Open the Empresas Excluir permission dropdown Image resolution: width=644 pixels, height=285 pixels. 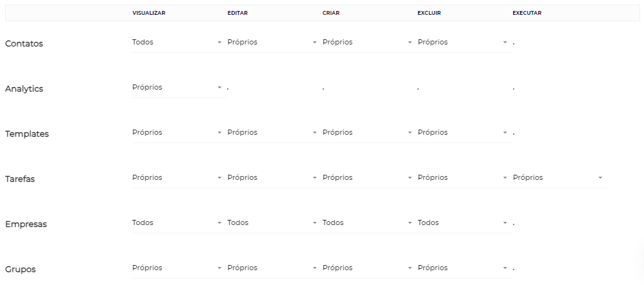463,223
